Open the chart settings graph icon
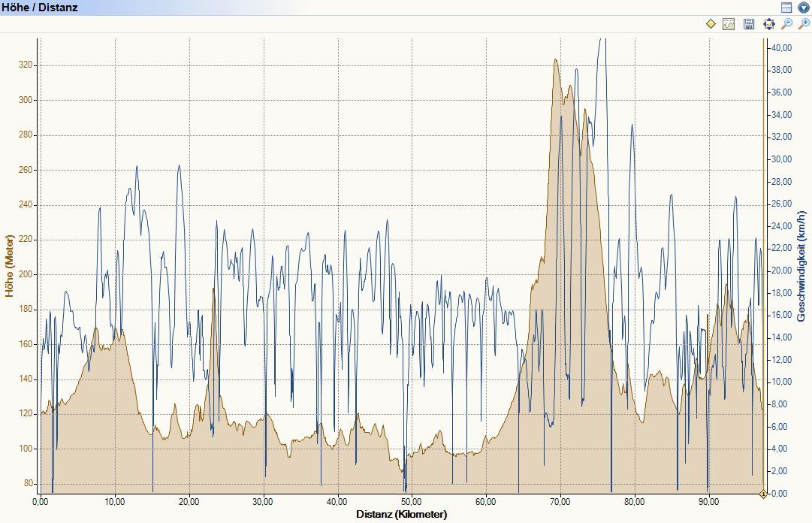 pyautogui.click(x=728, y=24)
